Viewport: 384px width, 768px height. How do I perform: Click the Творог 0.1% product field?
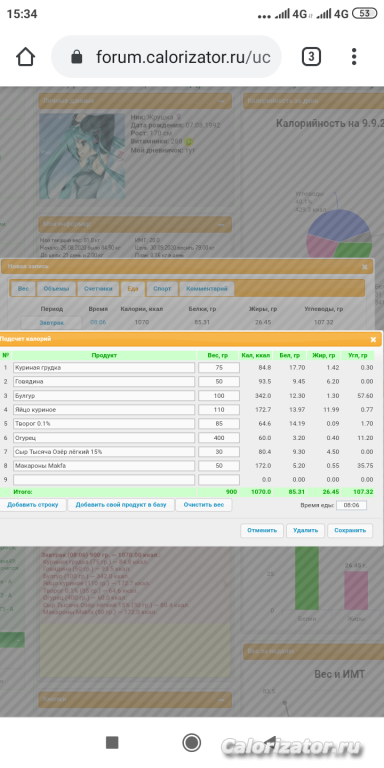click(x=104, y=424)
